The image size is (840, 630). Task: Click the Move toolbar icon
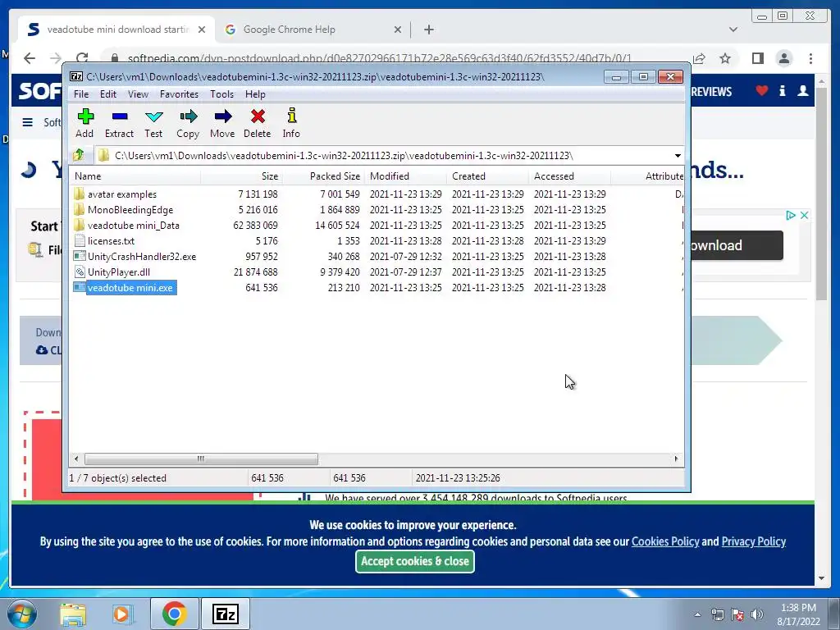tap(222, 116)
